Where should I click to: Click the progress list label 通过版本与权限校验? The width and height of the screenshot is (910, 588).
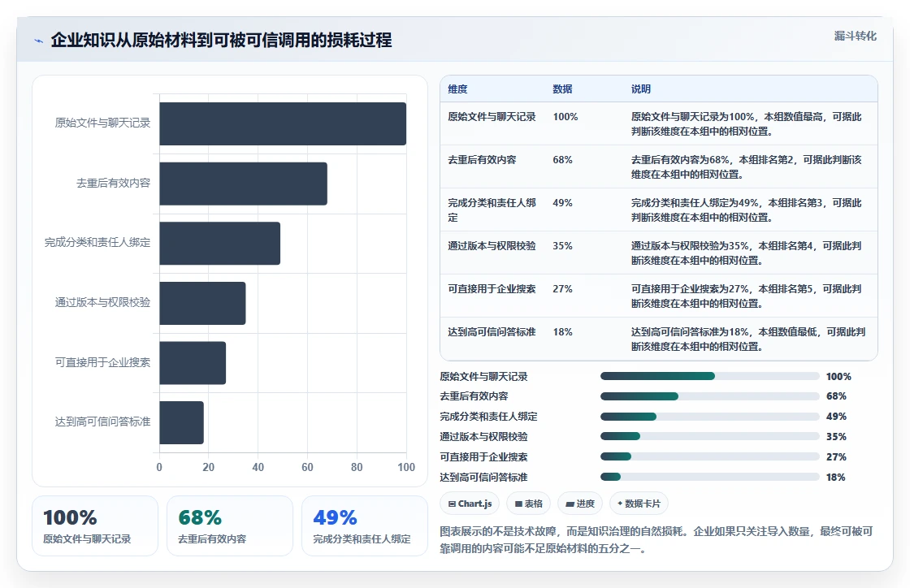tap(483, 437)
